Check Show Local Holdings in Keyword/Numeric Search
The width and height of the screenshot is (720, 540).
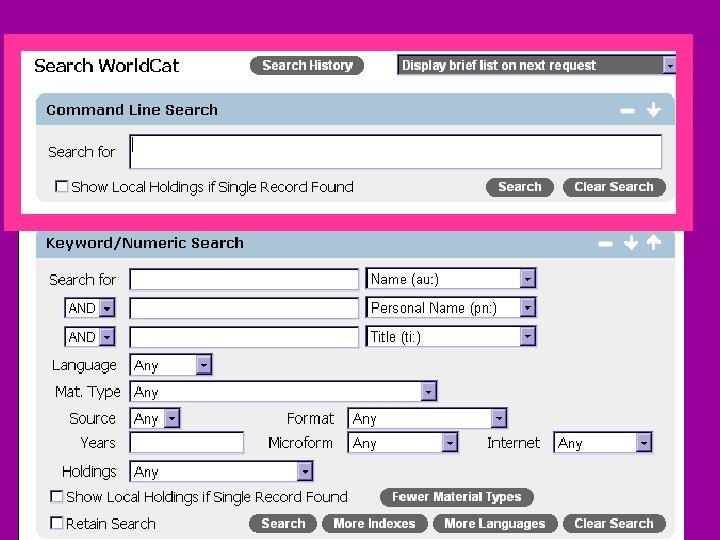(56, 496)
